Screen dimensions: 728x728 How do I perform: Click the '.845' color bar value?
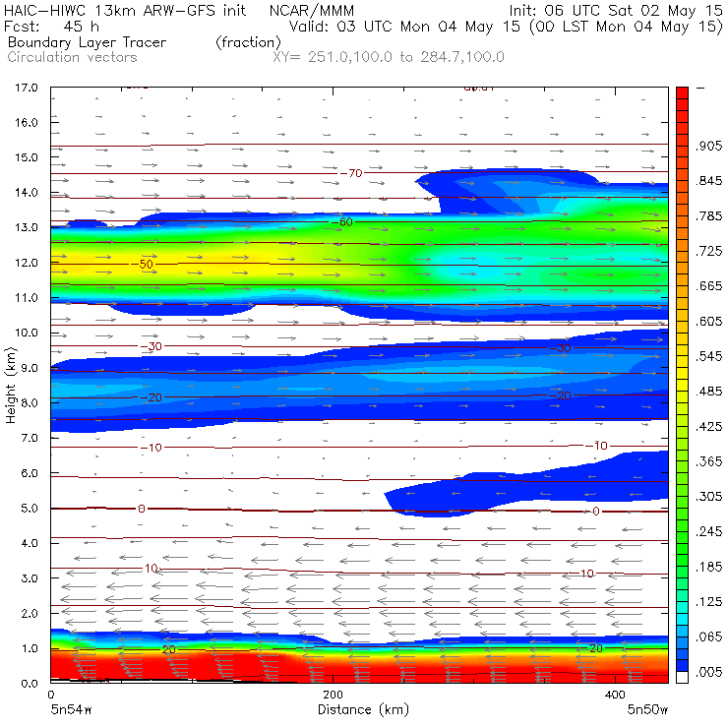[x=708, y=181]
